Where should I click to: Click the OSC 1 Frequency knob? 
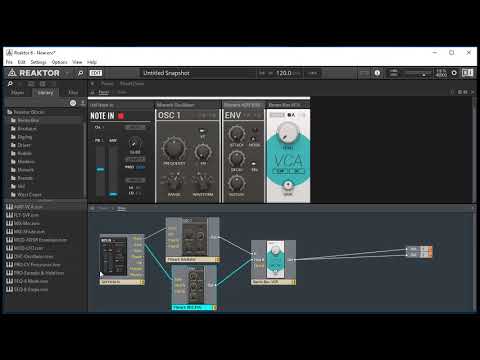click(x=174, y=148)
